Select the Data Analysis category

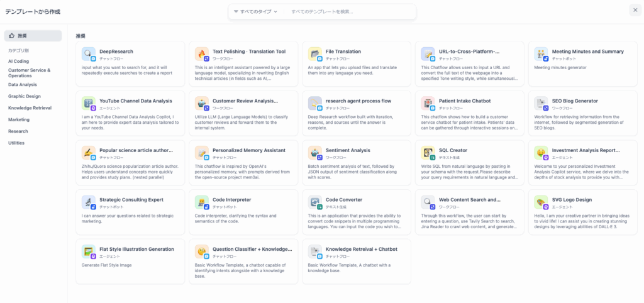pyautogui.click(x=23, y=84)
